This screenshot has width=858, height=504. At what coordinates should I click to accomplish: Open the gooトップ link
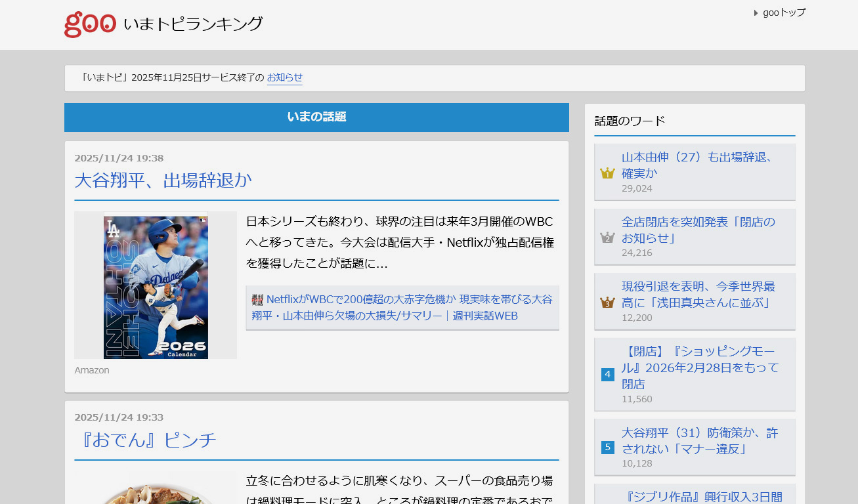pos(784,12)
